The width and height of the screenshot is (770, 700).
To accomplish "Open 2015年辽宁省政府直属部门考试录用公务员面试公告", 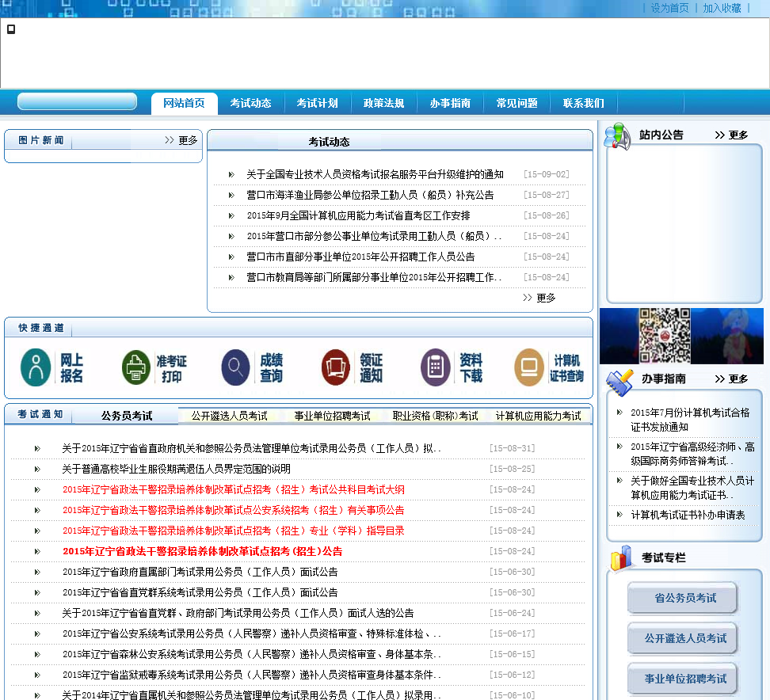I will tap(200, 572).
